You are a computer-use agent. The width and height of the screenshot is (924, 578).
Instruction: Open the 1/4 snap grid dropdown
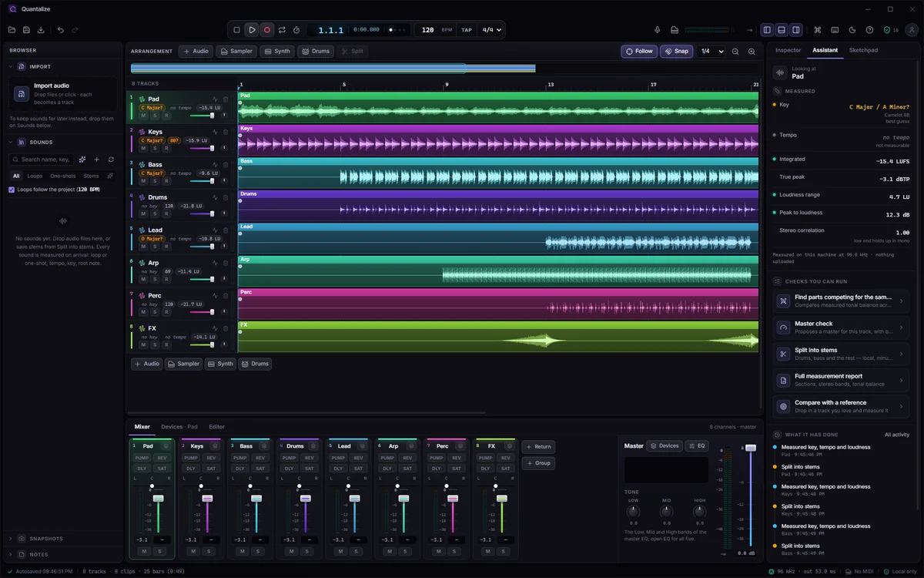pos(711,52)
